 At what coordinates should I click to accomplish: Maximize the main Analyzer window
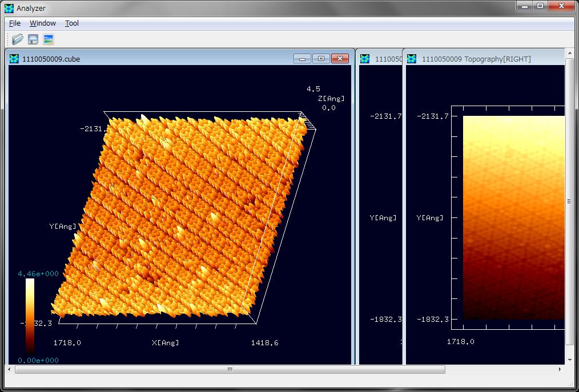tap(540, 6)
